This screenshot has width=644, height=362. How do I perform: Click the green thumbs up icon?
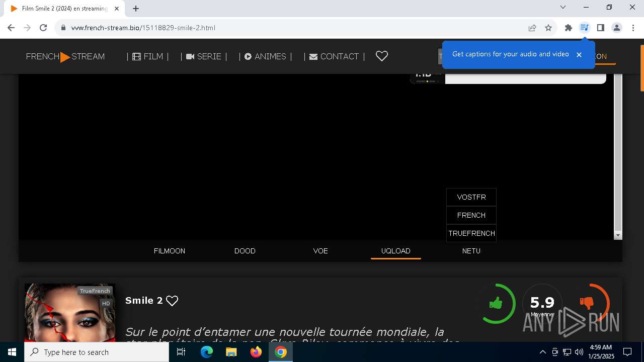click(x=496, y=303)
